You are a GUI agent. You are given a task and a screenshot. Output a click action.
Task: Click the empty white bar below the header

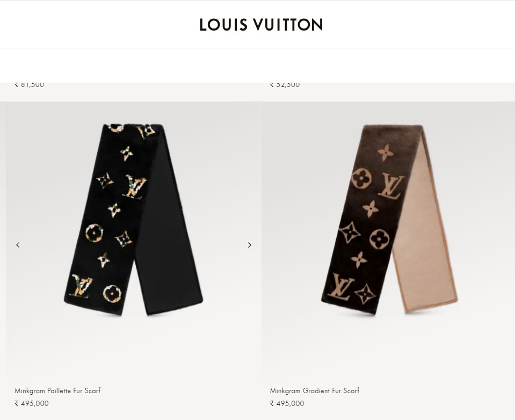pos(258,66)
